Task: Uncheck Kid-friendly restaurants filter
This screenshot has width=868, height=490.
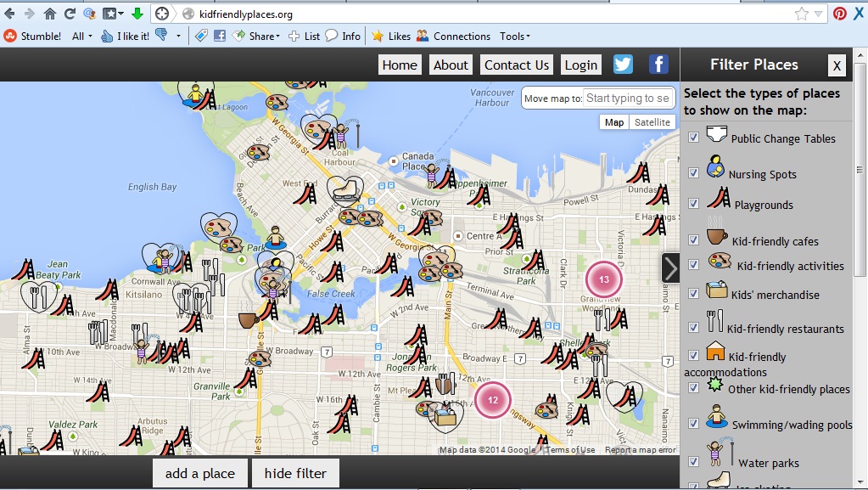Action: pyautogui.click(x=693, y=327)
